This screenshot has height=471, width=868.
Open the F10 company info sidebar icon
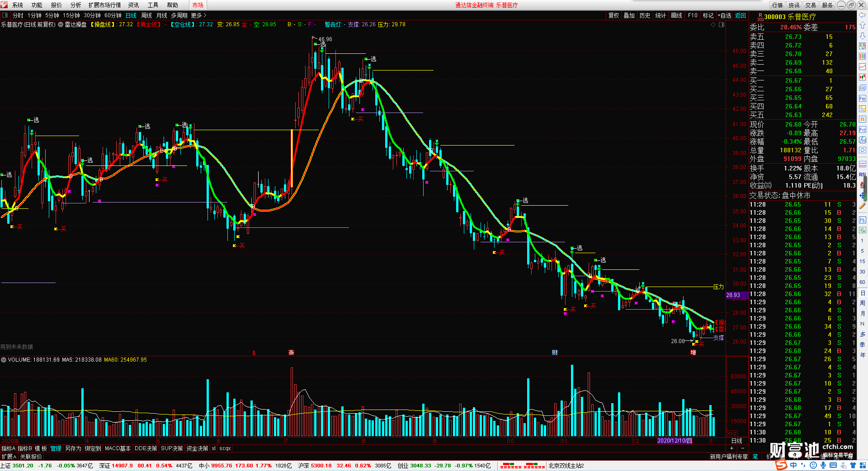click(x=863, y=98)
